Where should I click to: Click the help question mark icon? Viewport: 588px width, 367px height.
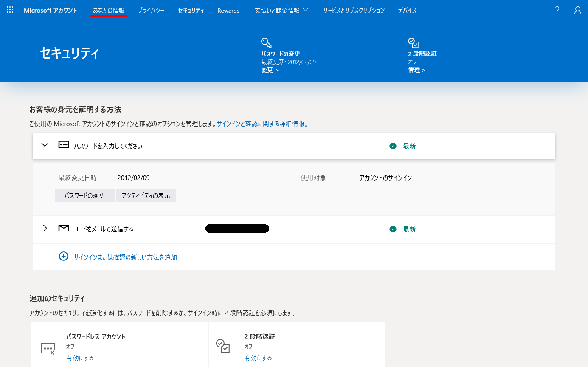pyautogui.click(x=557, y=10)
